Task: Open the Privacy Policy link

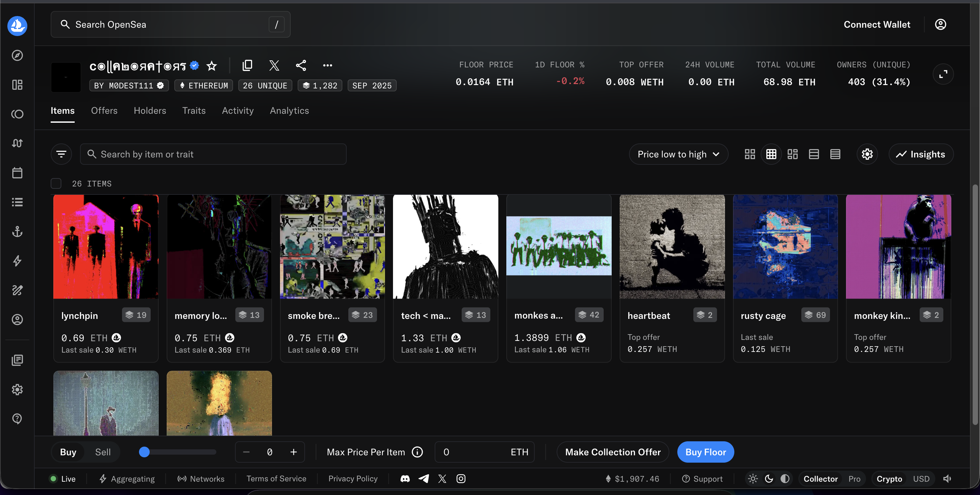Action: 353,479
